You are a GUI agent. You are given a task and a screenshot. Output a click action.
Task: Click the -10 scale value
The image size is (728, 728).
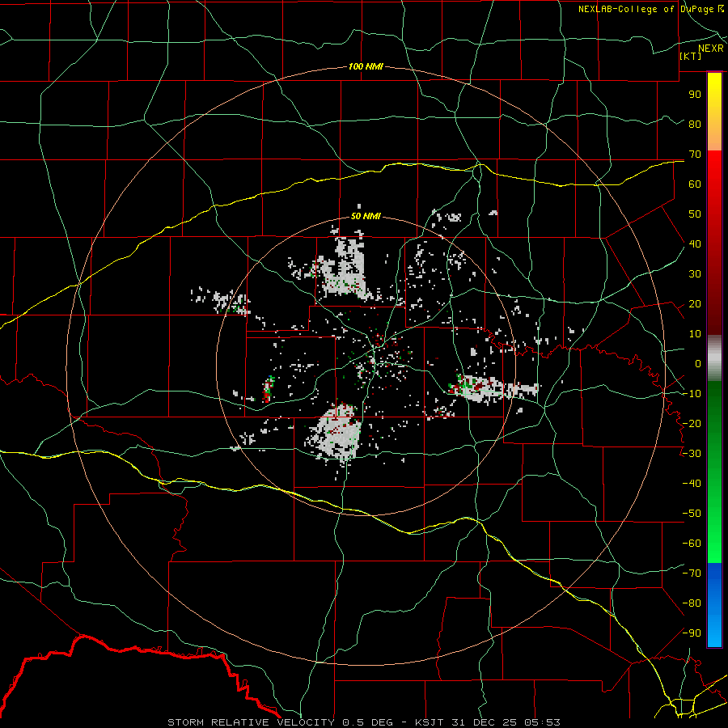(692, 394)
